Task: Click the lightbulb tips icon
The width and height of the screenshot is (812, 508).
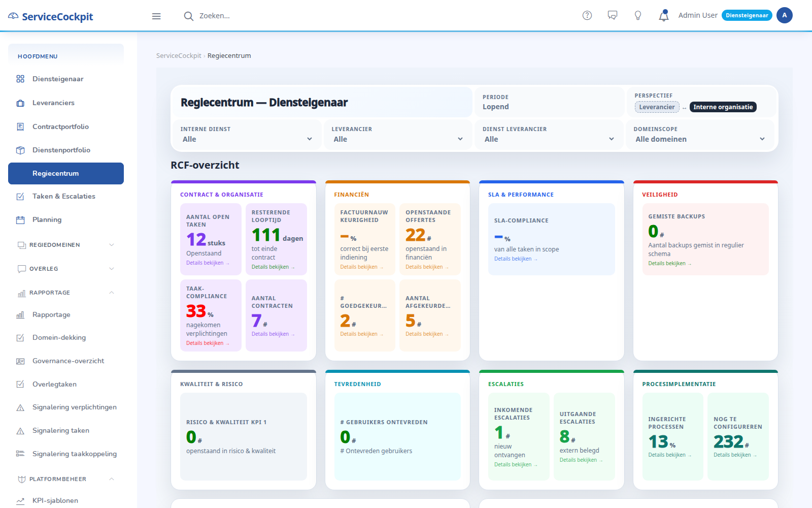Action: click(638, 15)
